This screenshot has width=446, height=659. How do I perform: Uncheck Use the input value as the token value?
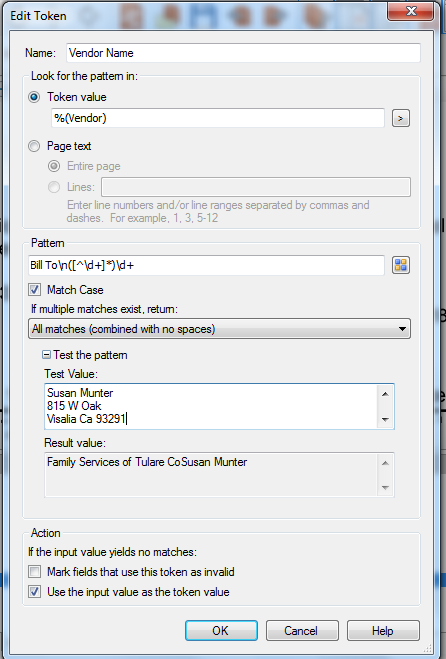tap(34, 592)
